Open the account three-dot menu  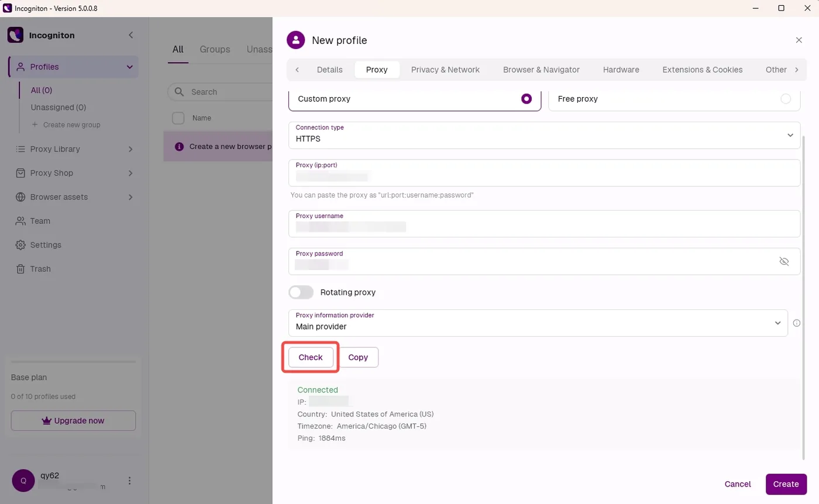pyautogui.click(x=130, y=481)
